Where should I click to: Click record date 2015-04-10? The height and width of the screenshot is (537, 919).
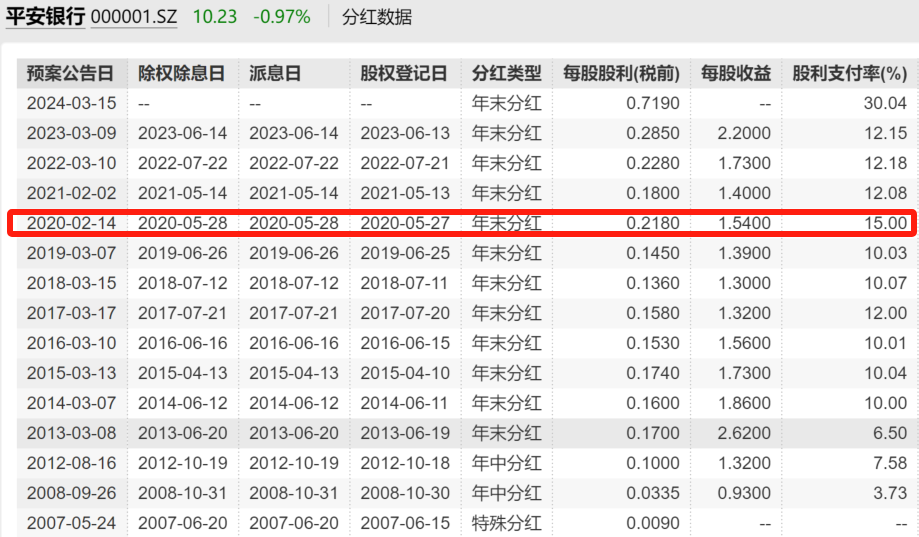(x=405, y=373)
